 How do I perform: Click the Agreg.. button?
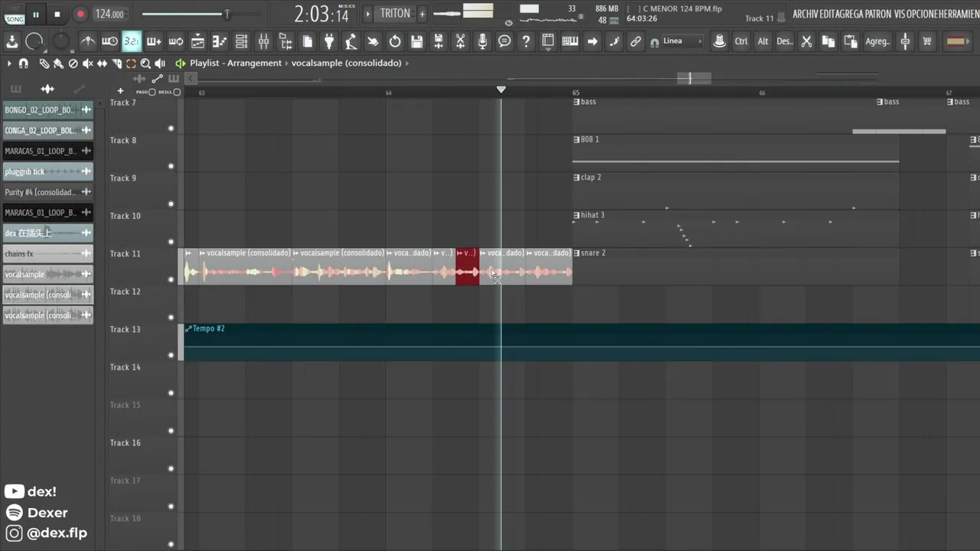(877, 41)
